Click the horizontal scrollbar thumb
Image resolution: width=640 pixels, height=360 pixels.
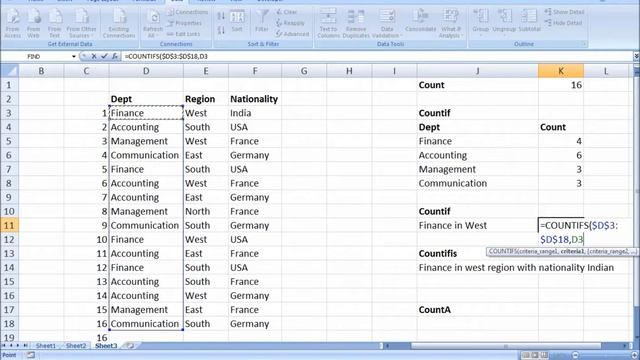pos(505,346)
